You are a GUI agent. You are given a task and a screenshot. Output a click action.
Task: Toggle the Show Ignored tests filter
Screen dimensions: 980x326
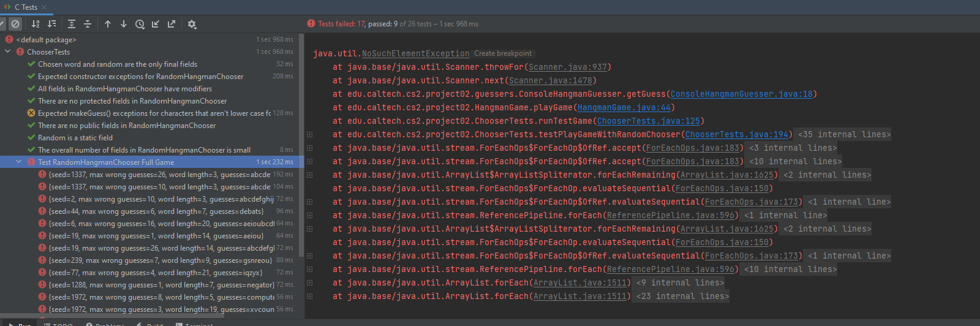[x=16, y=24]
